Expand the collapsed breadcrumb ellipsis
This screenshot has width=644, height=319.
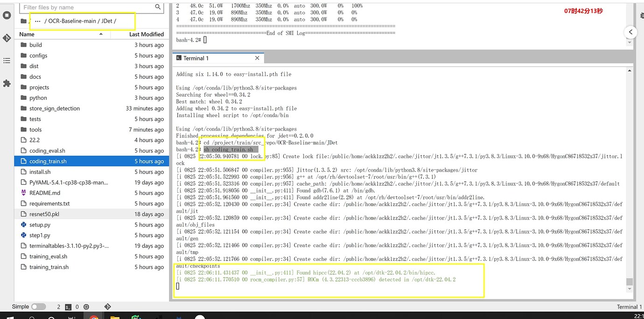(x=38, y=21)
